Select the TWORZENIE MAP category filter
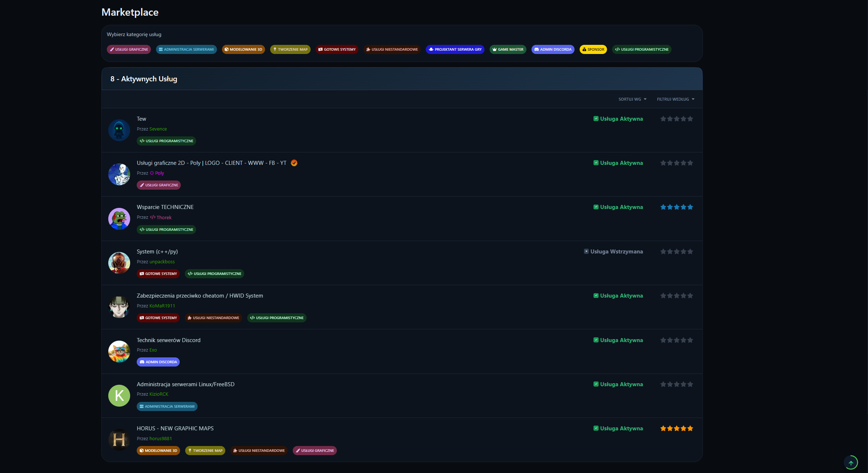The image size is (868, 473). coord(290,49)
